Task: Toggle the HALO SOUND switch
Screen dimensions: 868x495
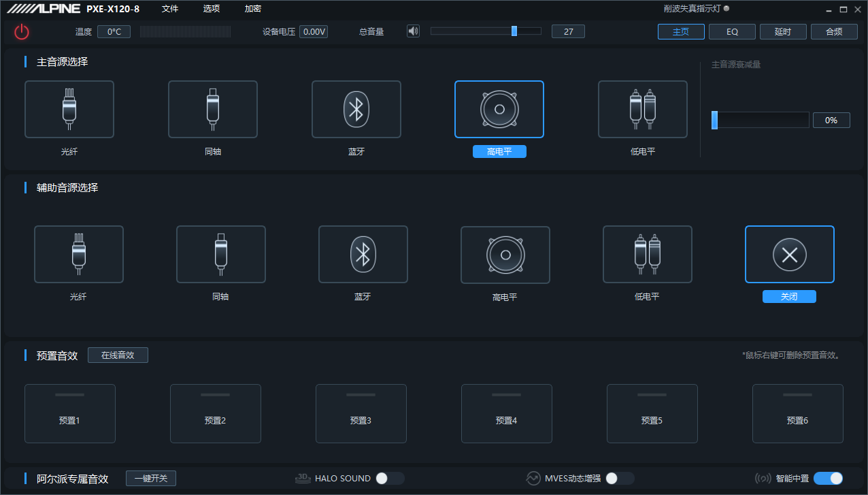Action: pyautogui.click(x=390, y=479)
